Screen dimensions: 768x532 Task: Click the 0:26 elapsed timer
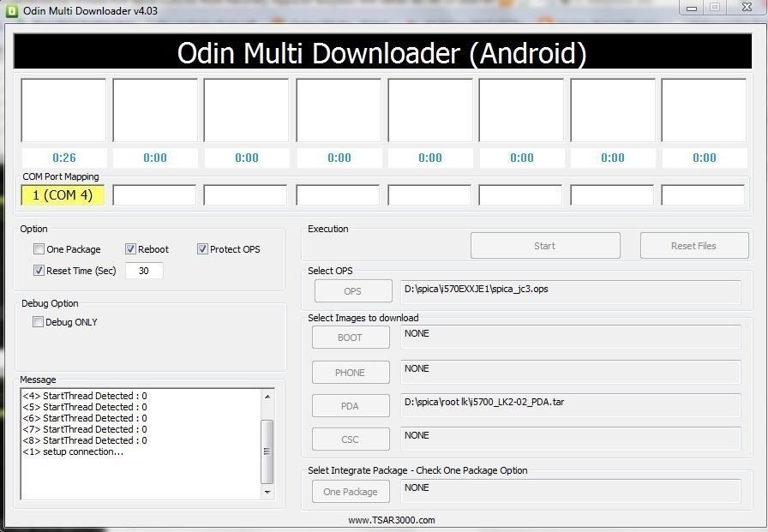tap(64, 158)
